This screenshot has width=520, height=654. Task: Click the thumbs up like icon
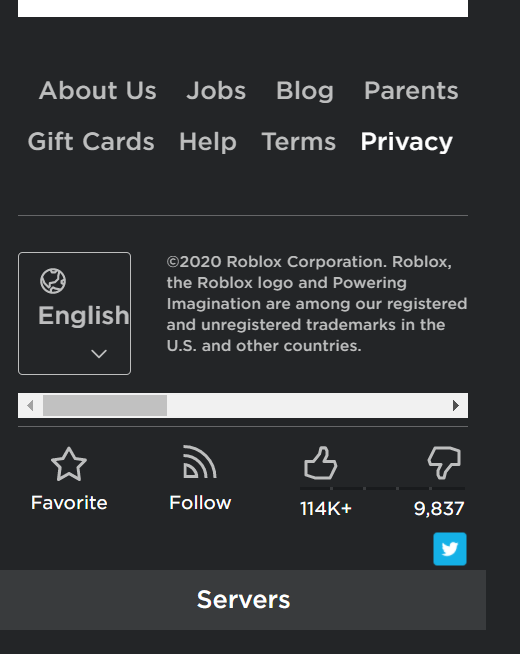pyautogui.click(x=320, y=463)
